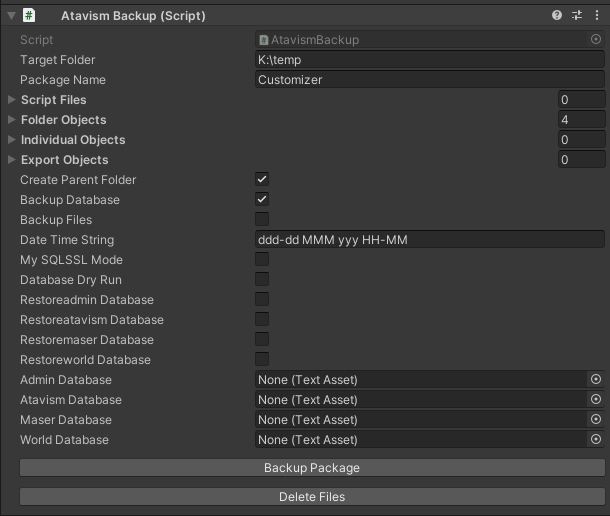610x516 pixels.
Task: Open object picker for World Database
Action: click(x=596, y=440)
